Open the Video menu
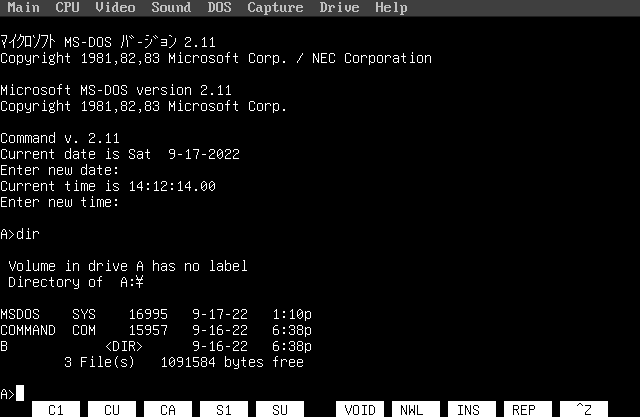 pyautogui.click(x=115, y=7)
